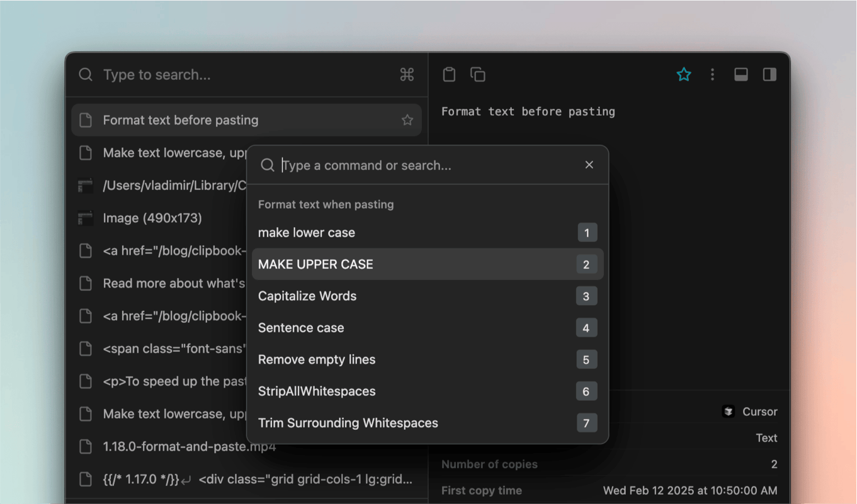Toggle the star on Format text before pasting row
This screenshot has height=504, width=857.
click(407, 120)
